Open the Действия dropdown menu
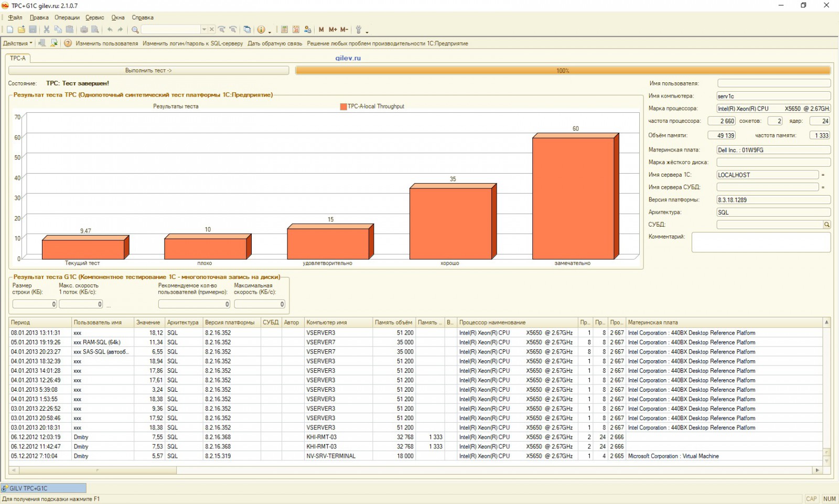Screen dimensions: 839x504 tap(17, 44)
